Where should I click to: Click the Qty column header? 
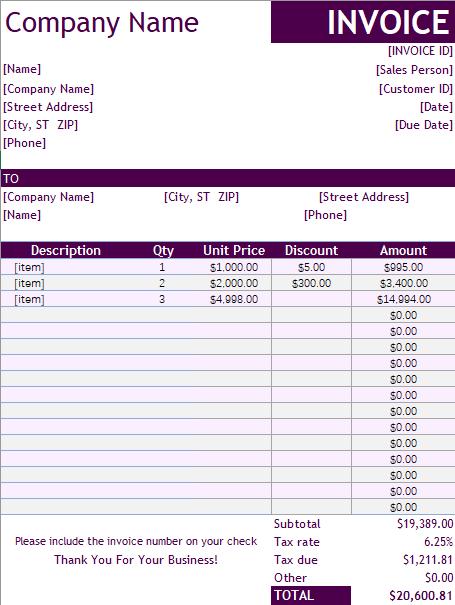click(x=163, y=250)
